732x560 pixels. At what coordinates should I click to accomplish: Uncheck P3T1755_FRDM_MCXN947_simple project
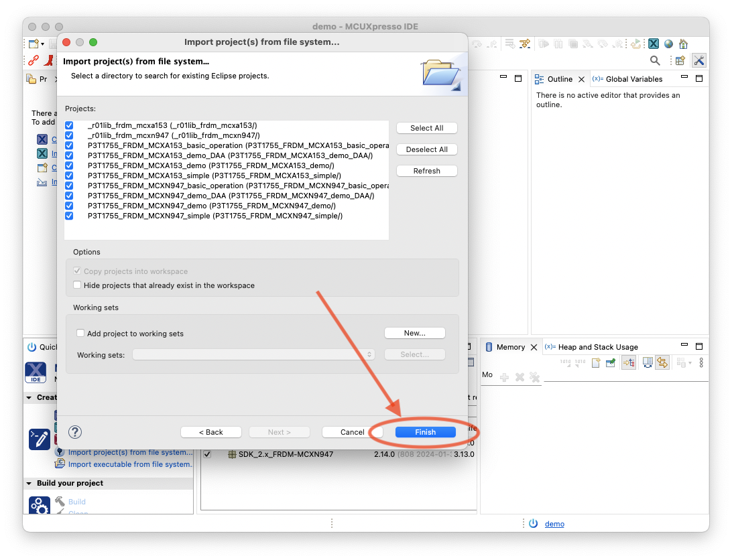point(69,216)
